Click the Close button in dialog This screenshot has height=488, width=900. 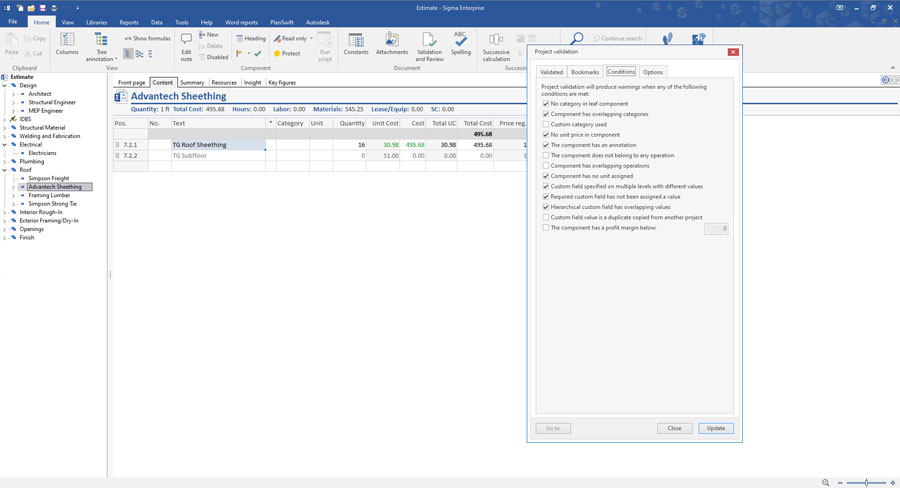(674, 428)
